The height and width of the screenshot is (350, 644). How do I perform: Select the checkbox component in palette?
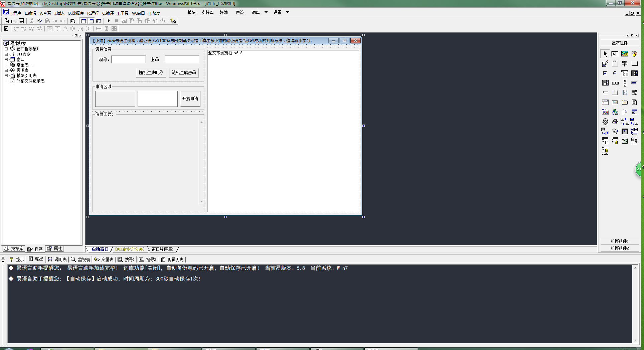point(605,73)
